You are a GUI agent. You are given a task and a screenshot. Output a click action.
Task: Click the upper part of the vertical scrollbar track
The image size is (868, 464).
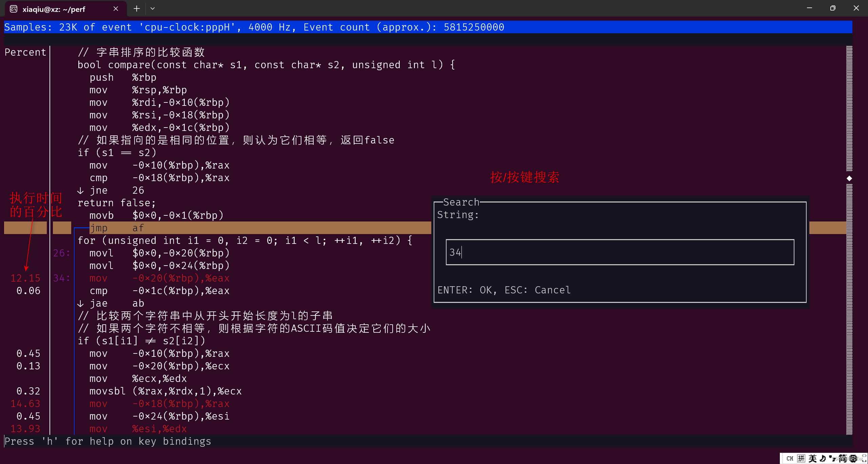(x=849, y=109)
